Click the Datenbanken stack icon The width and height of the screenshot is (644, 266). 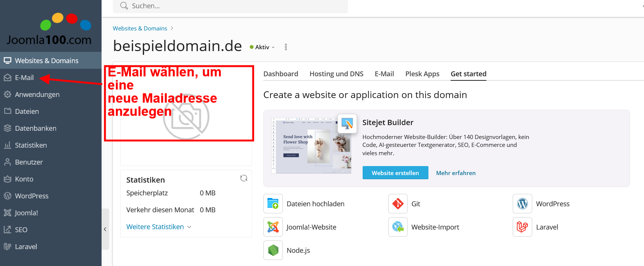coord(8,128)
